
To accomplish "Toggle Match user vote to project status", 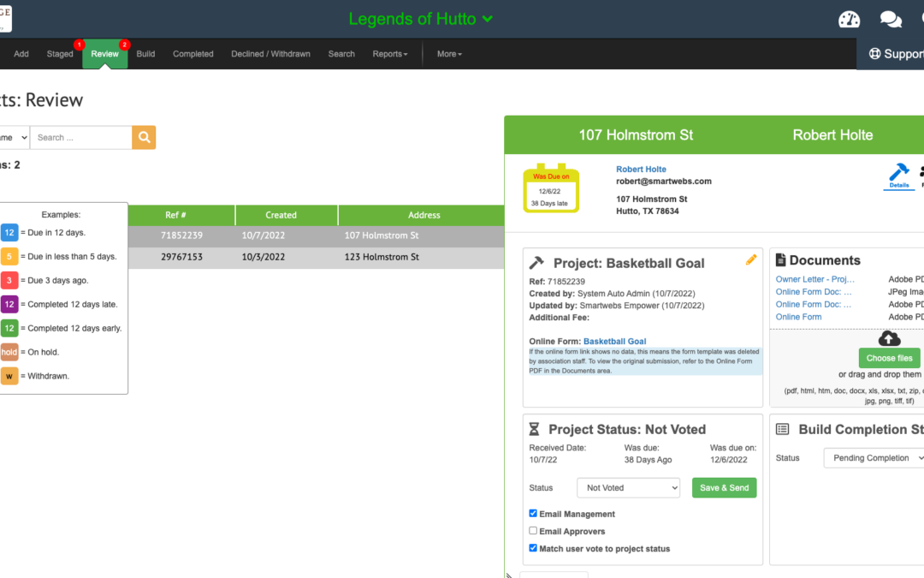I will coord(533,548).
